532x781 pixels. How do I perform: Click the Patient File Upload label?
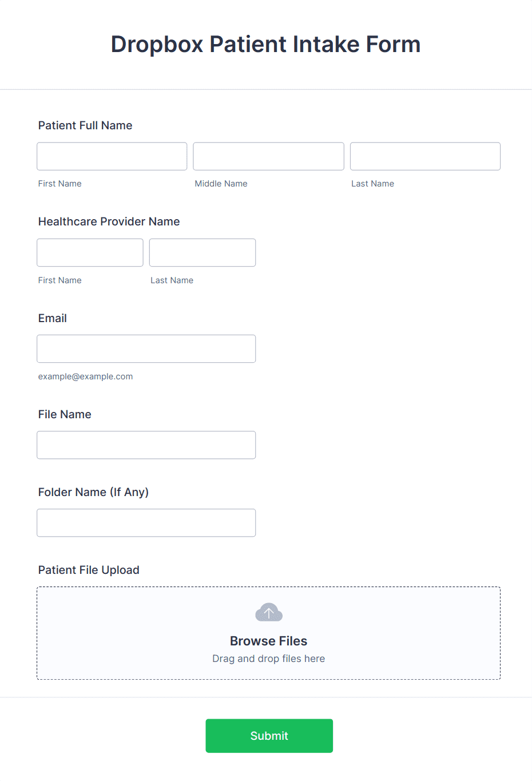(x=89, y=570)
